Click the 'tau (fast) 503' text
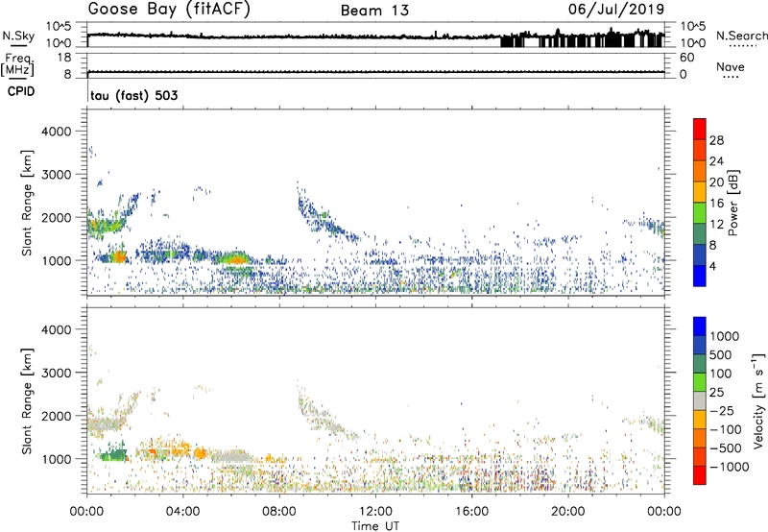 click(133, 95)
